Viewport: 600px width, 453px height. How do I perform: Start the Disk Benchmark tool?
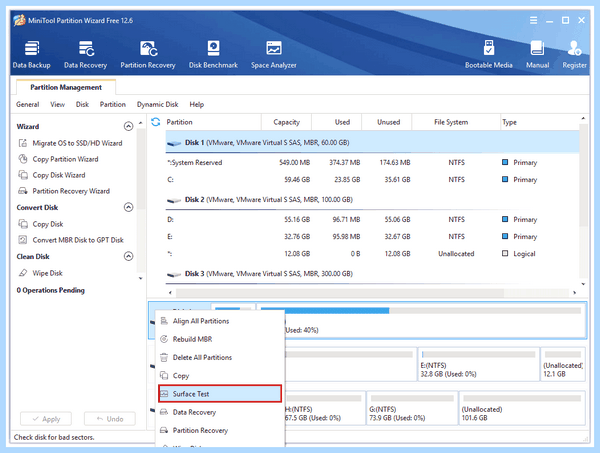213,55
